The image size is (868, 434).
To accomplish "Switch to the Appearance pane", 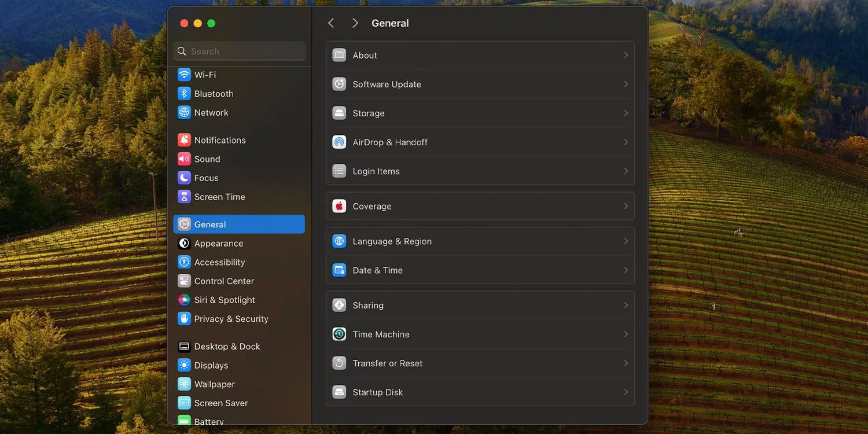I will [218, 244].
